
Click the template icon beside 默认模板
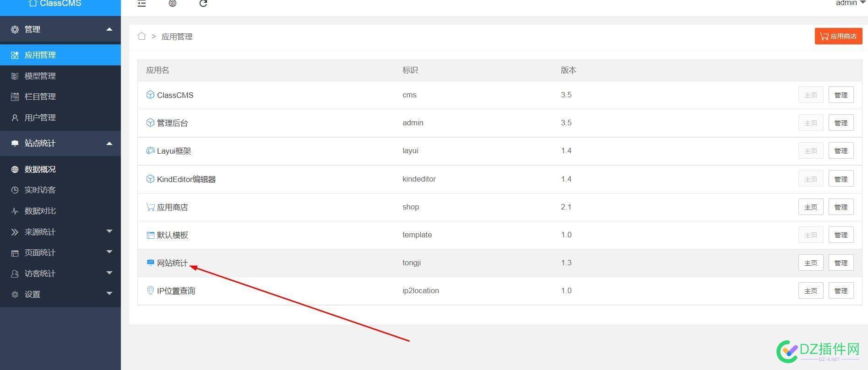(x=150, y=235)
